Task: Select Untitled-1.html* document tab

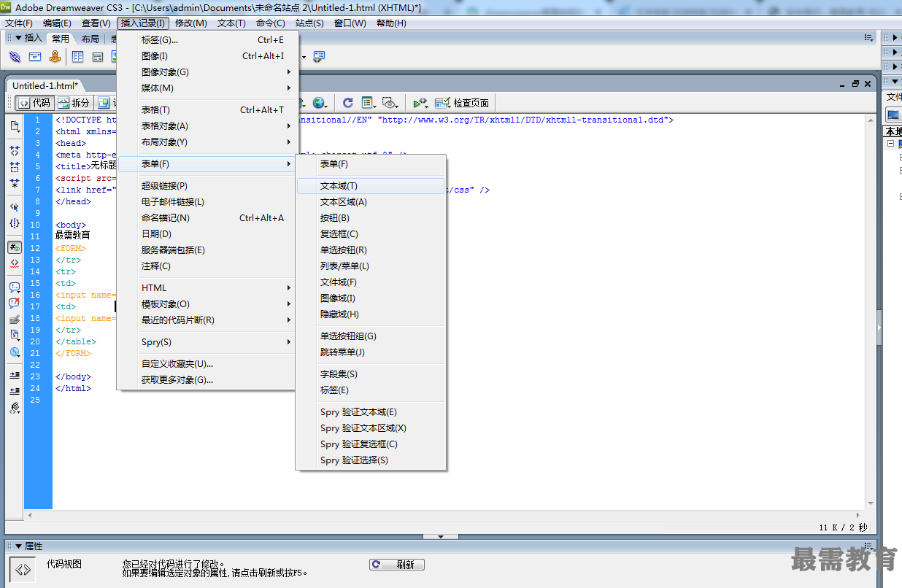Action: click(x=45, y=85)
